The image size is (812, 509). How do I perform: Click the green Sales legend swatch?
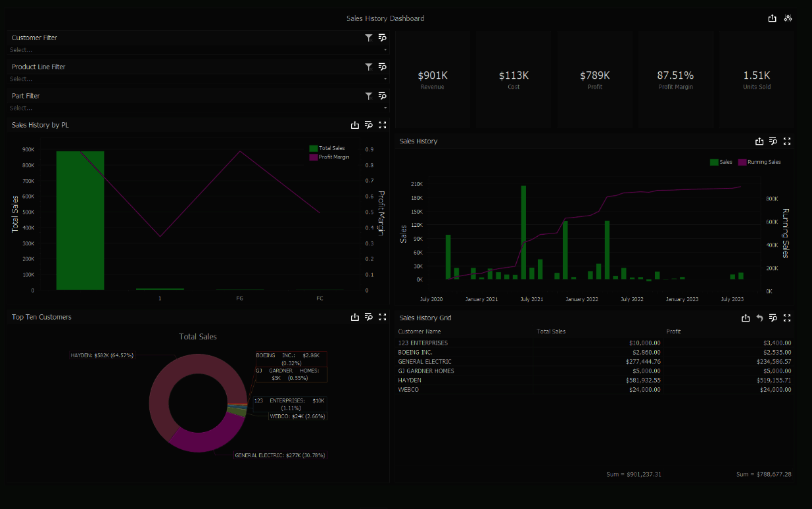tap(714, 162)
